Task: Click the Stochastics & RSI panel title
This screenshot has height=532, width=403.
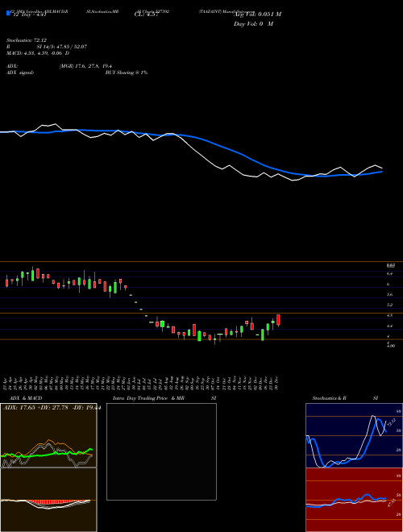Action: (x=345, y=398)
